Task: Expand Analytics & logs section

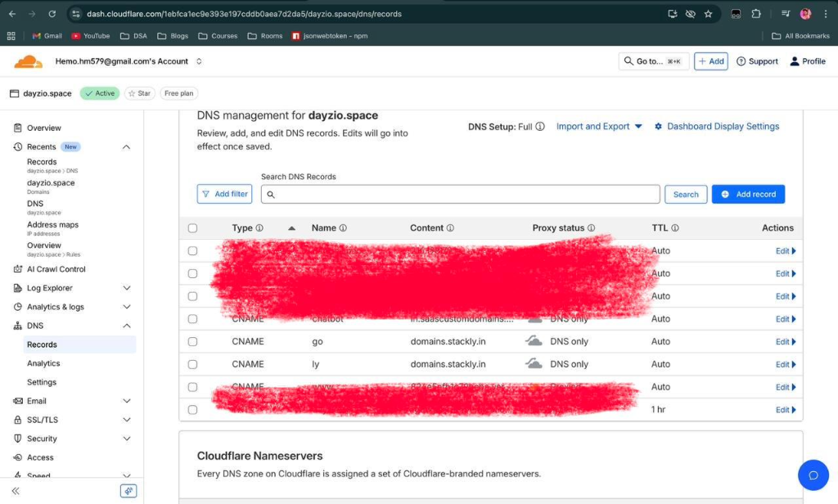Action: (126, 307)
